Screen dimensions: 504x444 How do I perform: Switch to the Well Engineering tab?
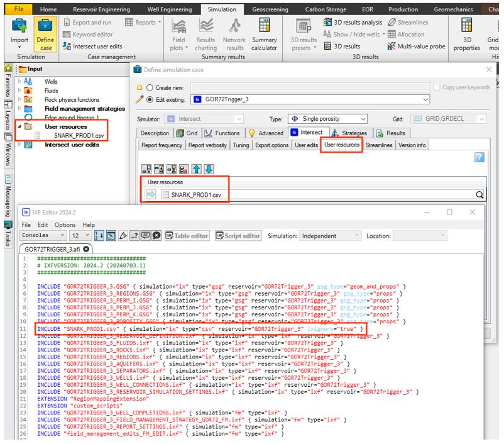170,9
